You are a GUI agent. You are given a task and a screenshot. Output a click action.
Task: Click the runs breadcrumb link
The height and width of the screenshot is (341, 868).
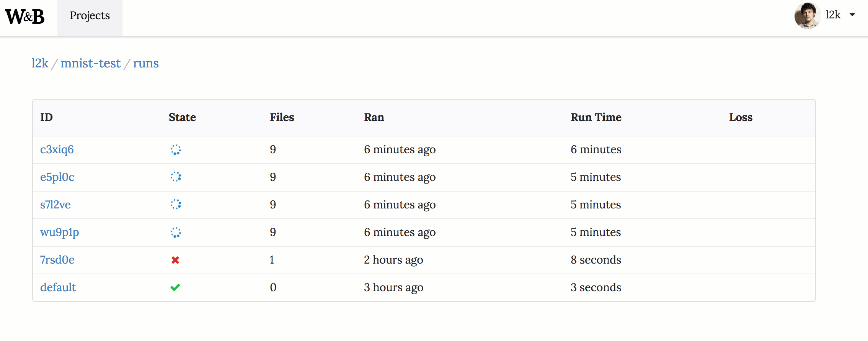[x=146, y=63]
